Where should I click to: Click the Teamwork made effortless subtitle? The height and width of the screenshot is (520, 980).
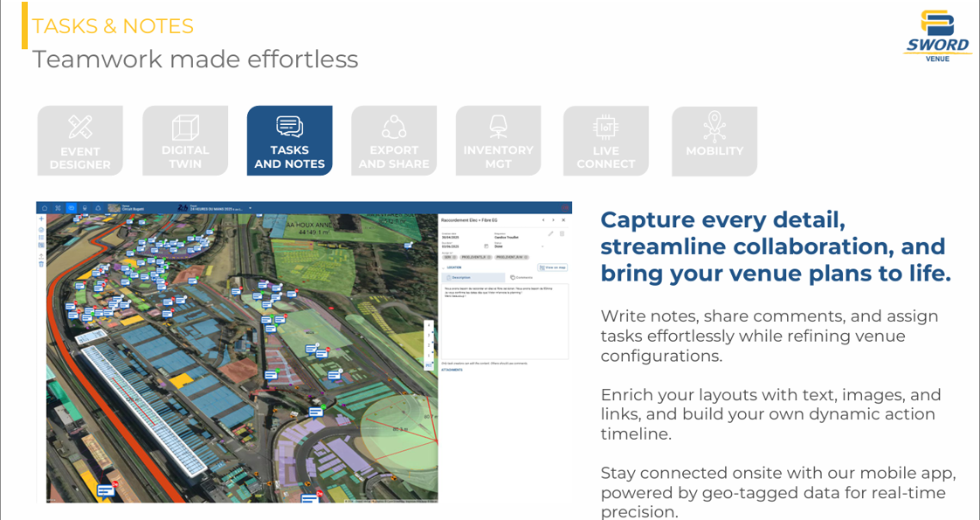click(195, 59)
